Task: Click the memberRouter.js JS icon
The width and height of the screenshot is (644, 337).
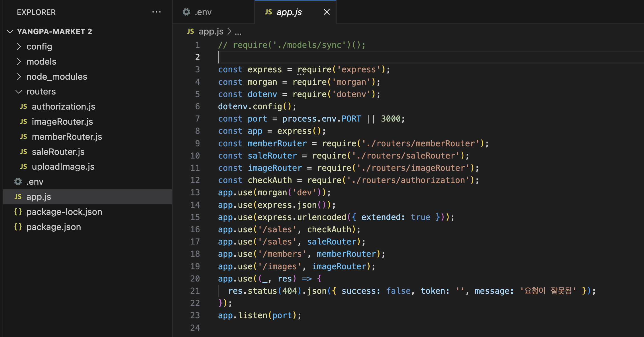Action: 23,137
